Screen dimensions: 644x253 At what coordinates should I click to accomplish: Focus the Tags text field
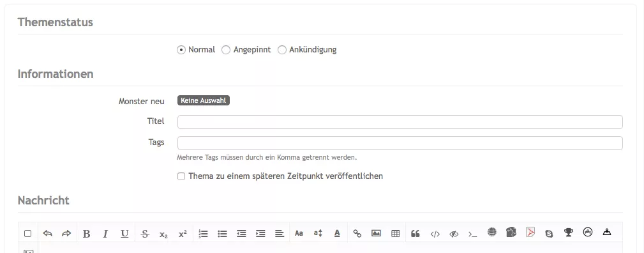[400, 143]
